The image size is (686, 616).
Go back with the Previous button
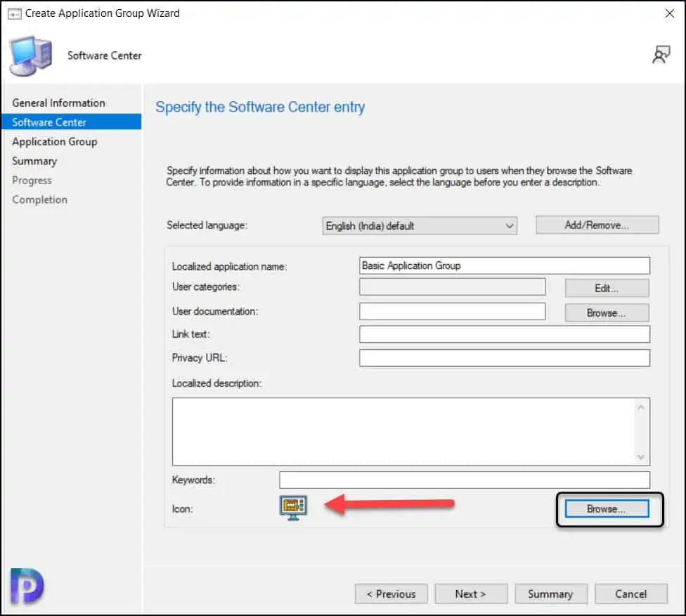pyautogui.click(x=391, y=594)
